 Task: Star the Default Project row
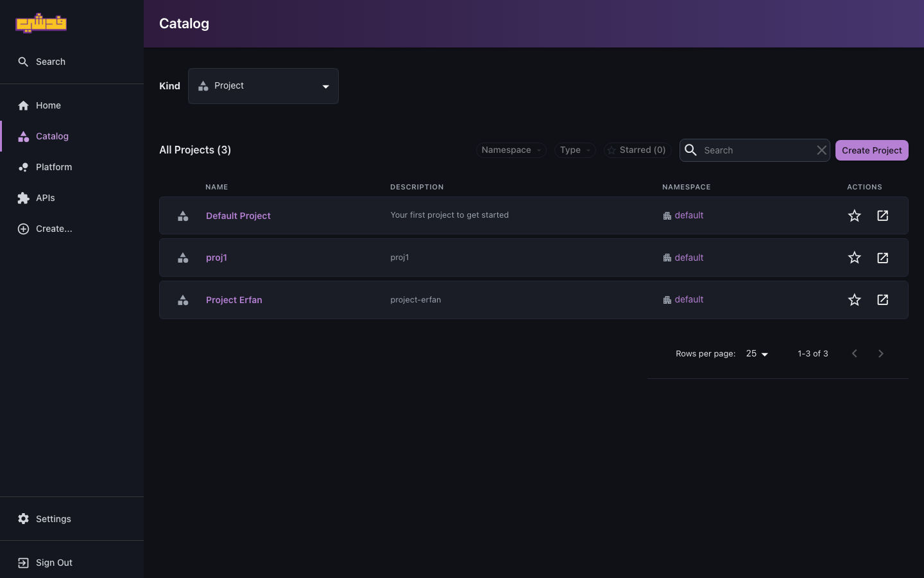tap(854, 216)
